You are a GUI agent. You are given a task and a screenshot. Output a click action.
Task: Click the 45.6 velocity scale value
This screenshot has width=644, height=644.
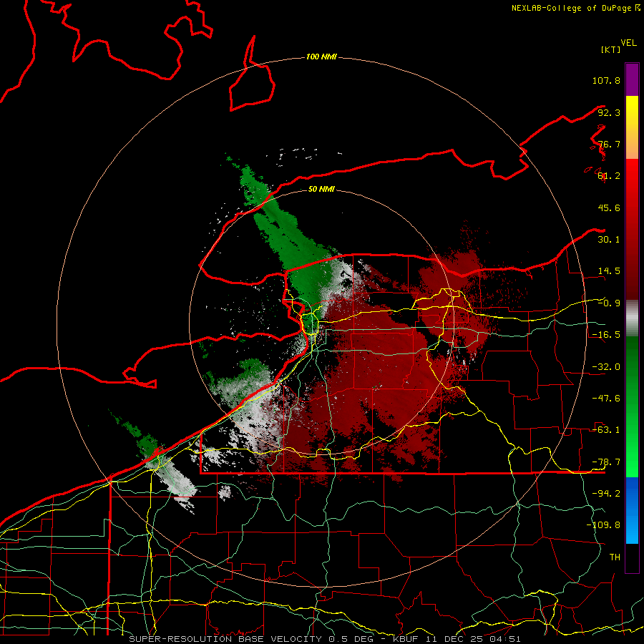point(609,208)
